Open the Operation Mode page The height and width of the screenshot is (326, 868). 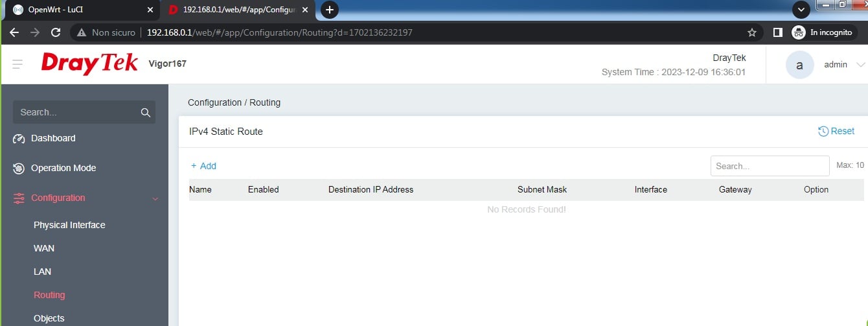click(x=63, y=168)
